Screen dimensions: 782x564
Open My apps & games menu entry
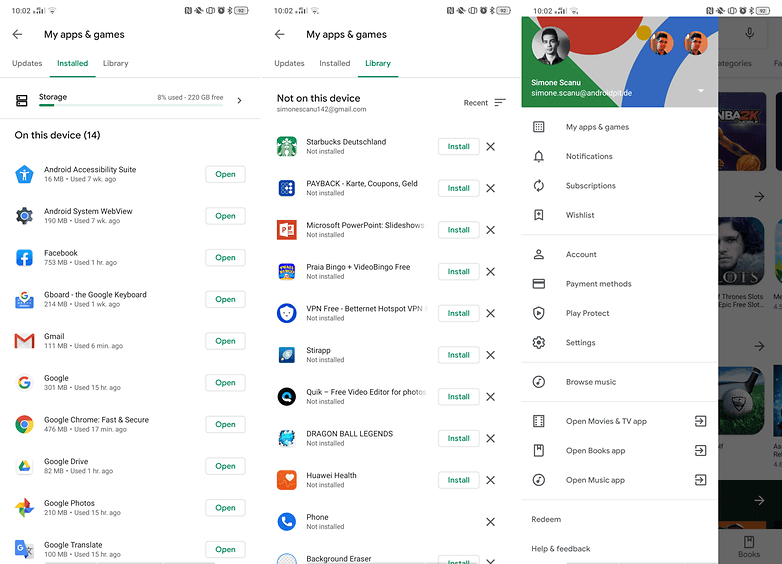point(619,127)
